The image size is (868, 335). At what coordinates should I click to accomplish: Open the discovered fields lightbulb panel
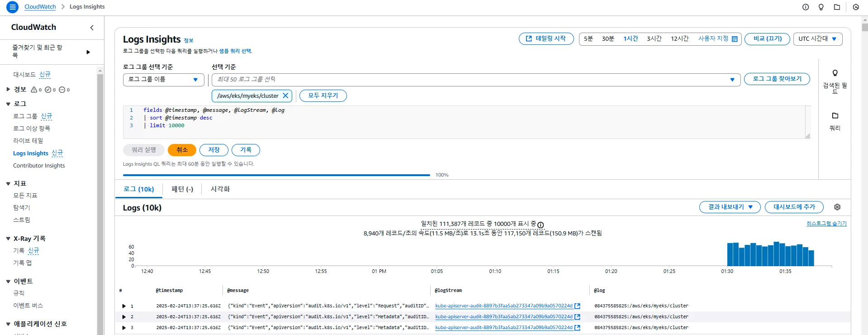tap(835, 73)
